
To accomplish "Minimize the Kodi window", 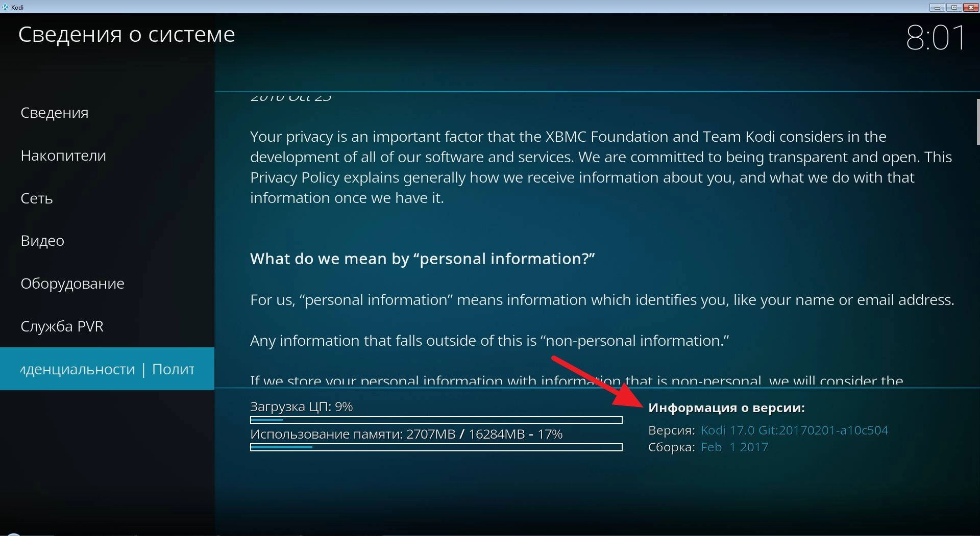I will 937,7.
